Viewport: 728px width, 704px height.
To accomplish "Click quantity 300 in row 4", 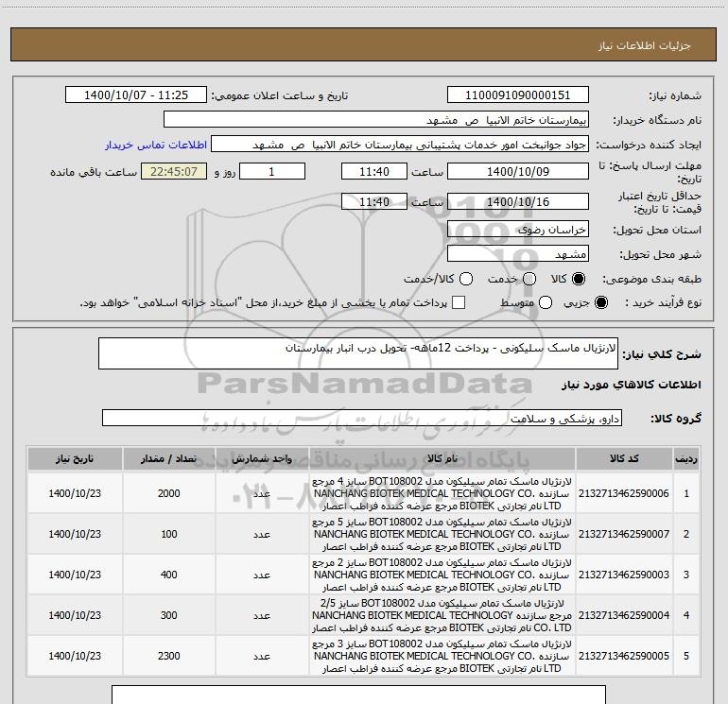I will point(169,615).
